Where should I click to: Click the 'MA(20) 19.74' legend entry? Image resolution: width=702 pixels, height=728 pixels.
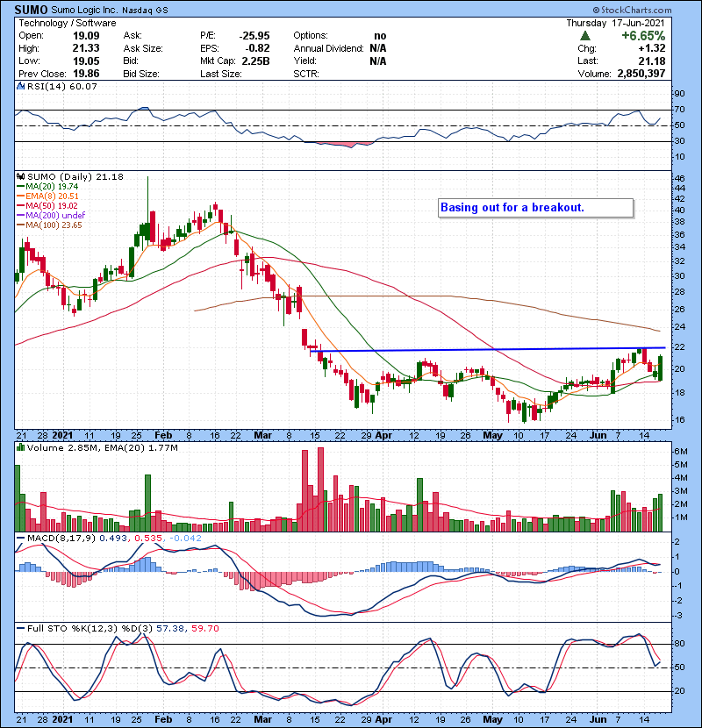click(52, 186)
